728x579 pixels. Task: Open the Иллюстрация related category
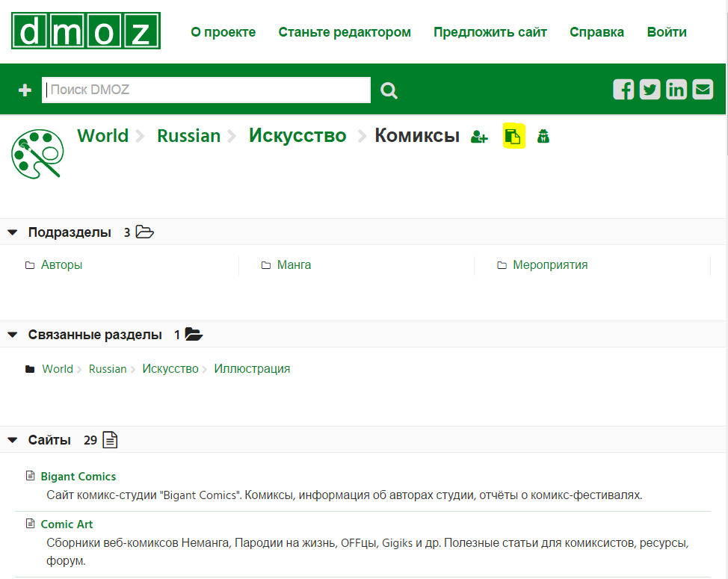252,369
